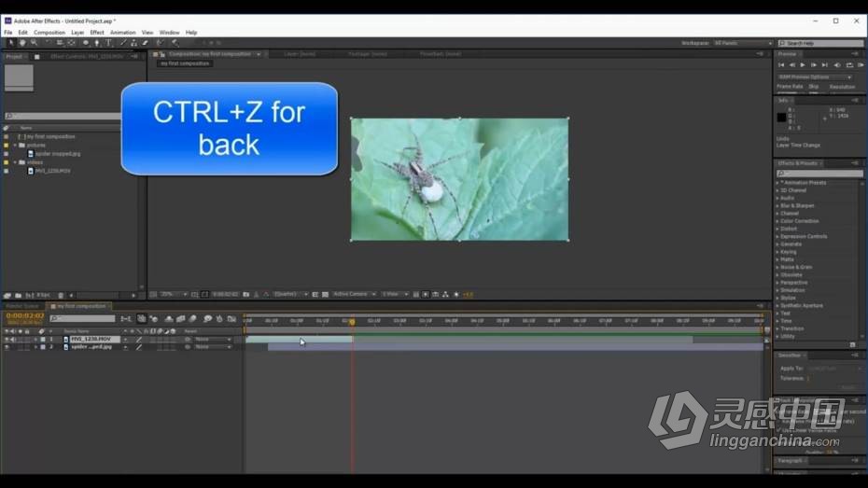Mute audio in Preview panel
This screenshot has width=868, height=488.
(837, 65)
